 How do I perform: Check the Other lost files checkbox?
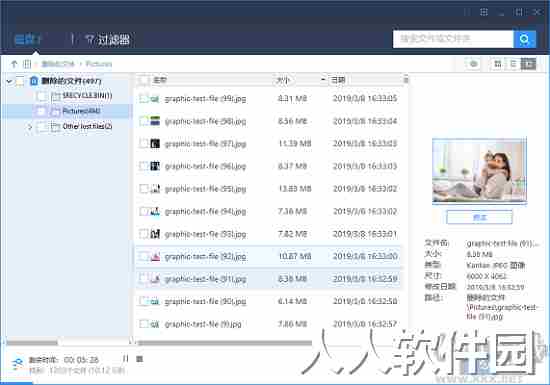click(42, 126)
